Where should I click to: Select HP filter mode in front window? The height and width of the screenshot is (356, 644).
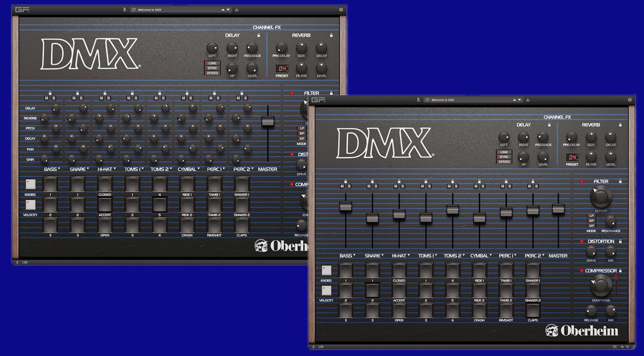click(591, 226)
